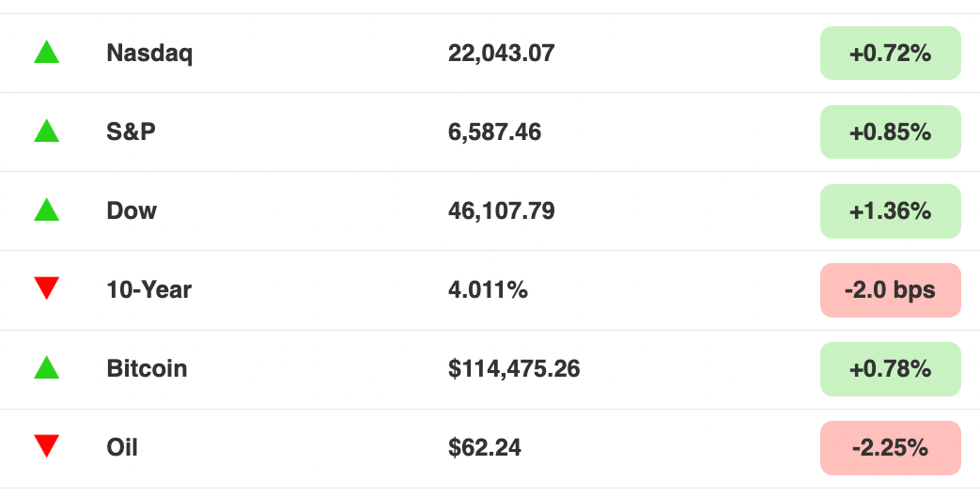
Task: Select the Oil commodity label
Action: 122,447
